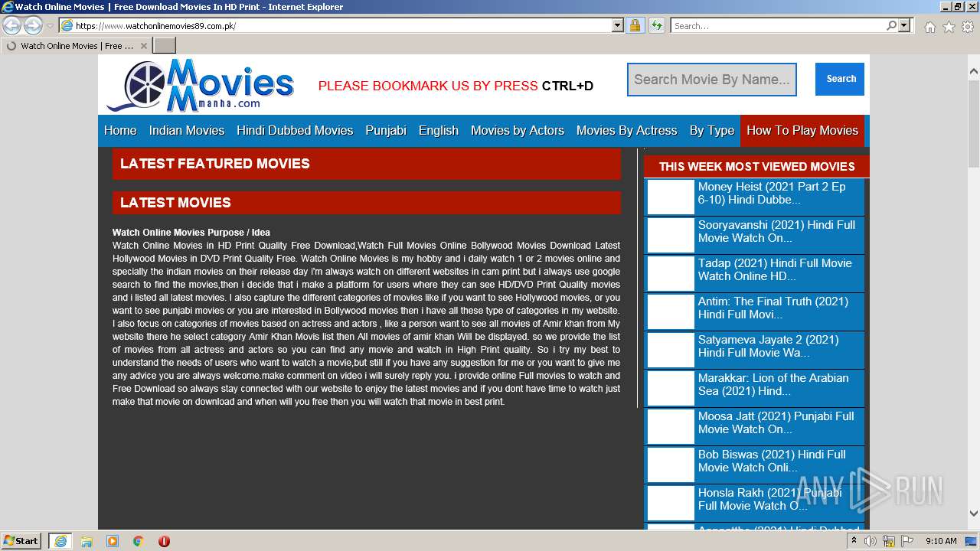Click the Marakkar thumbnail image
The height and width of the screenshot is (551, 980).
point(671,388)
